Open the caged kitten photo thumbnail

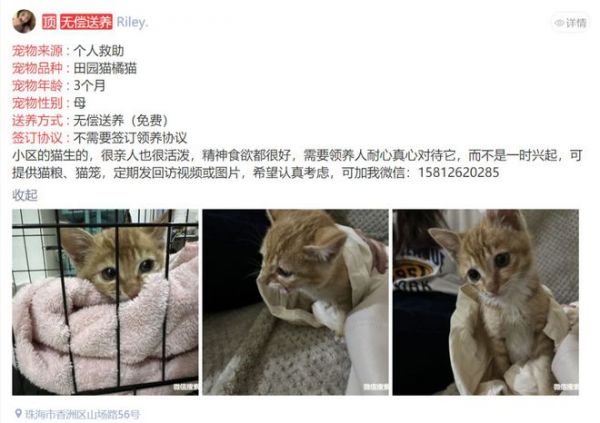point(105,302)
